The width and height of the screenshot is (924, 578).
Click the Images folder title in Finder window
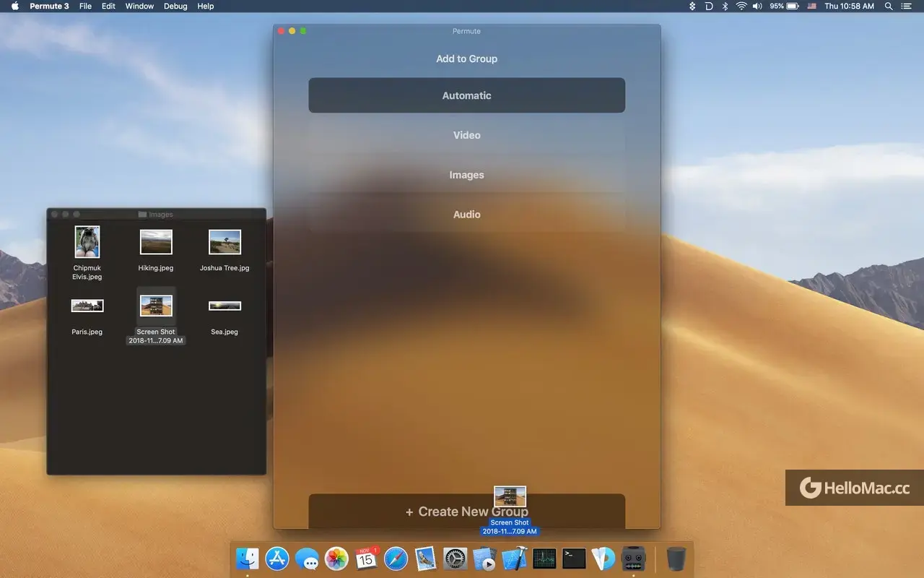[161, 215]
